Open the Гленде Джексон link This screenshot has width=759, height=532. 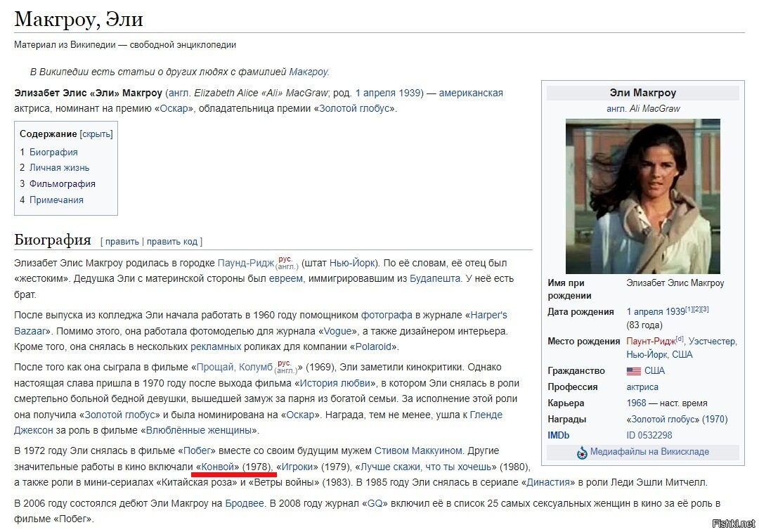tap(486, 415)
